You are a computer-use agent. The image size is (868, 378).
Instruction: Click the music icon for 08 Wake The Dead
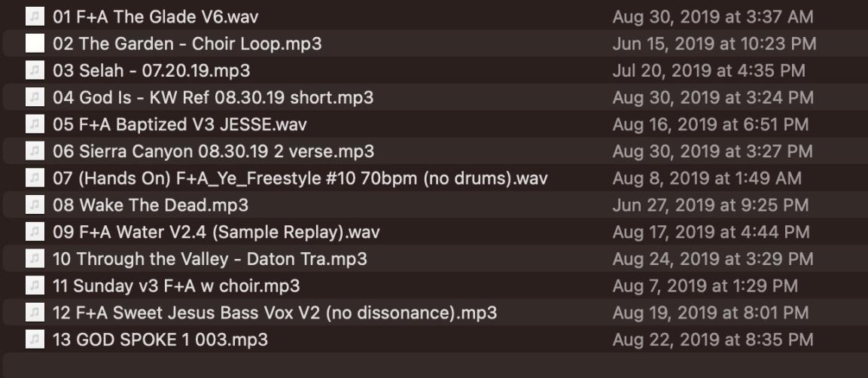pos(34,205)
